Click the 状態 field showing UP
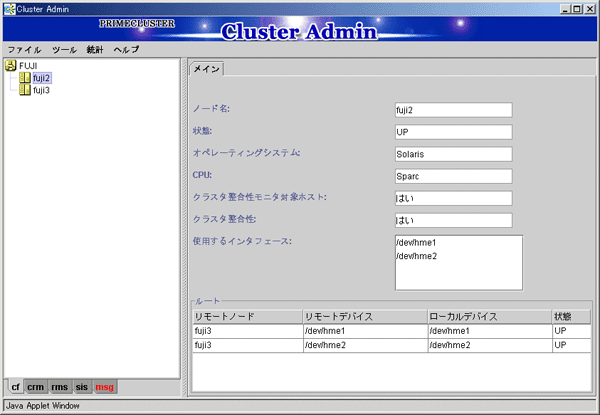600x415 pixels. pos(453,132)
